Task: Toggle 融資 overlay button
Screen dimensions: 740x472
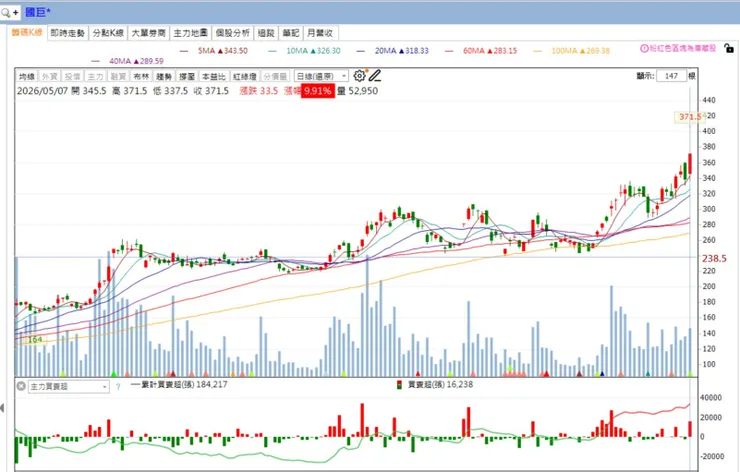Action: tap(118, 76)
